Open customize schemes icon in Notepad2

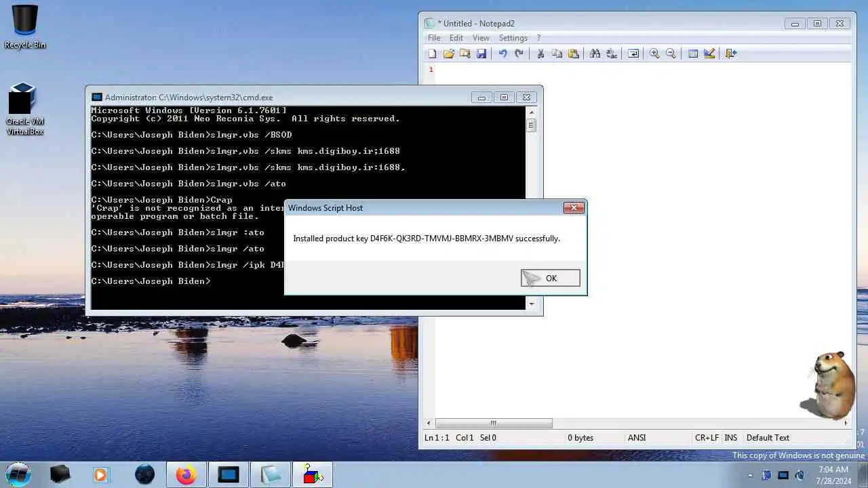pyautogui.click(x=709, y=54)
